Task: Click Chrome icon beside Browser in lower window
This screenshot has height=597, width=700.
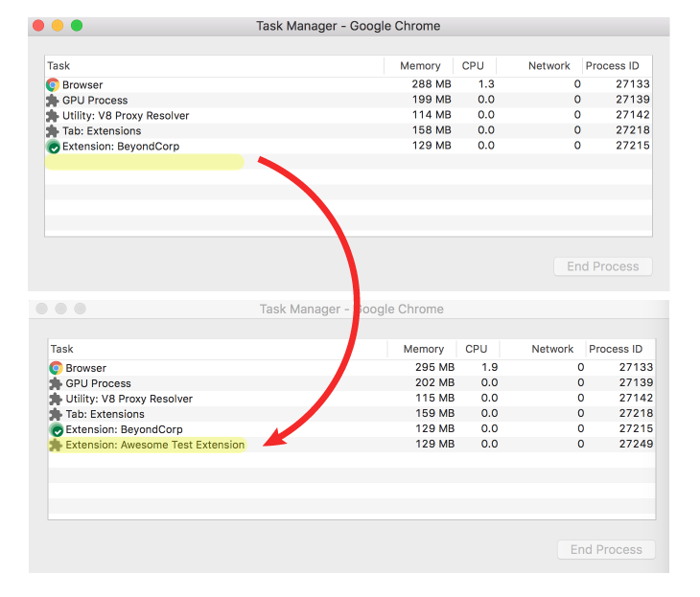Action: pyautogui.click(x=56, y=368)
